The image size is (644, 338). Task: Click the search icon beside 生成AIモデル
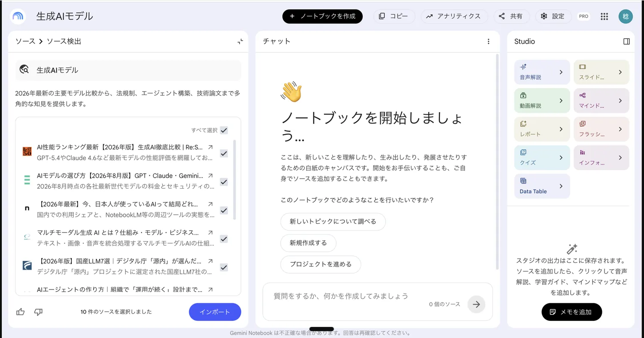point(24,70)
